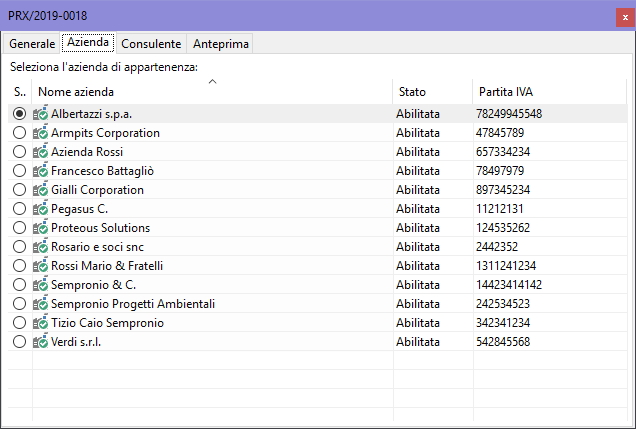The image size is (636, 429).
Task: Select the radio button for Francesco Battagliò
Action: (x=20, y=171)
